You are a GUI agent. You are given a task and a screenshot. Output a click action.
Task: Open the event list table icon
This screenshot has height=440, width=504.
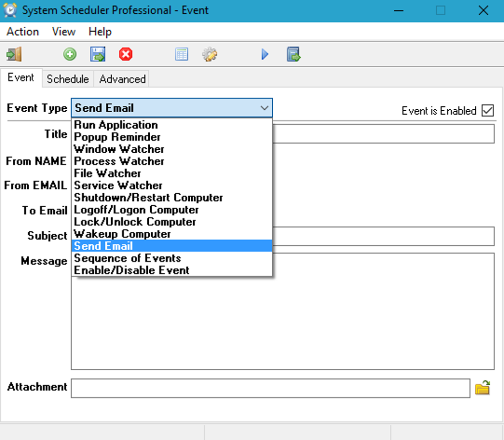pyautogui.click(x=182, y=54)
